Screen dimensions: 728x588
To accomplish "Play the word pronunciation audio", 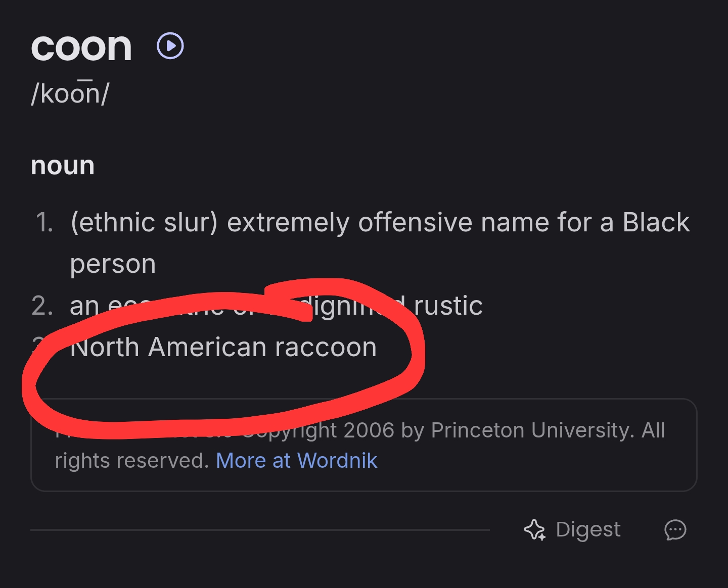I will (x=170, y=46).
